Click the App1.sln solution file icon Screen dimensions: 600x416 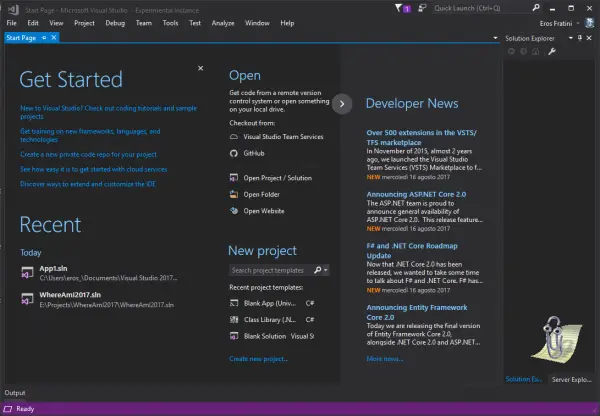(x=27, y=272)
